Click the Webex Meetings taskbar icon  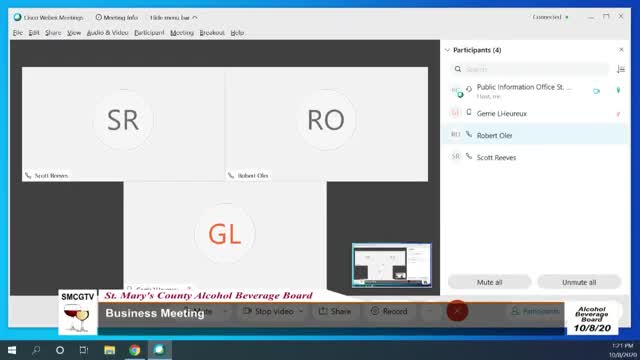click(159, 350)
